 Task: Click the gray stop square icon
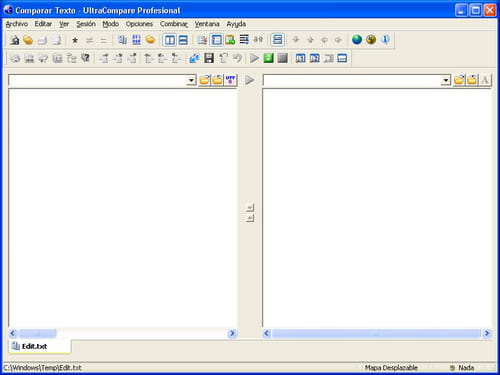pyautogui.click(x=283, y=58)
